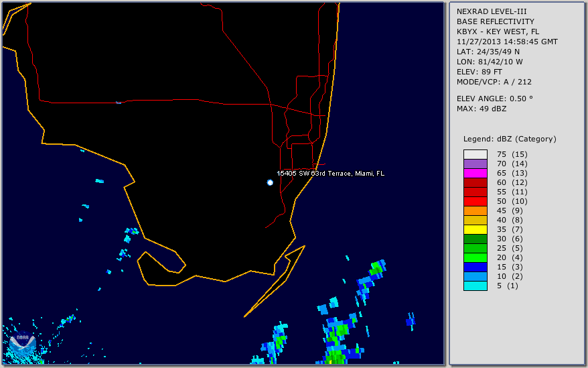The image size is (588, 368).
Task: Click the 'Legend: dBZ (Category)' heading
Action: click(x=510, y=139)
